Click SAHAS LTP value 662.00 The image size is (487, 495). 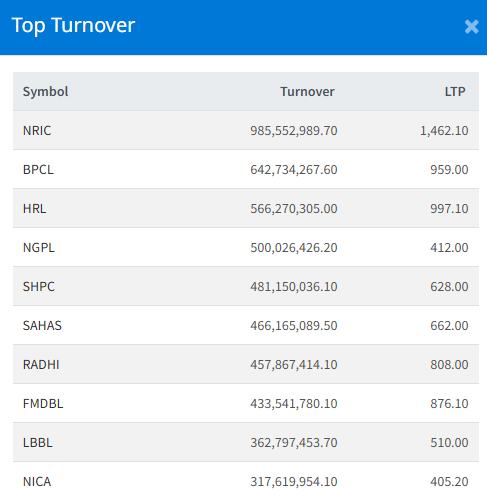pos(449,326)
